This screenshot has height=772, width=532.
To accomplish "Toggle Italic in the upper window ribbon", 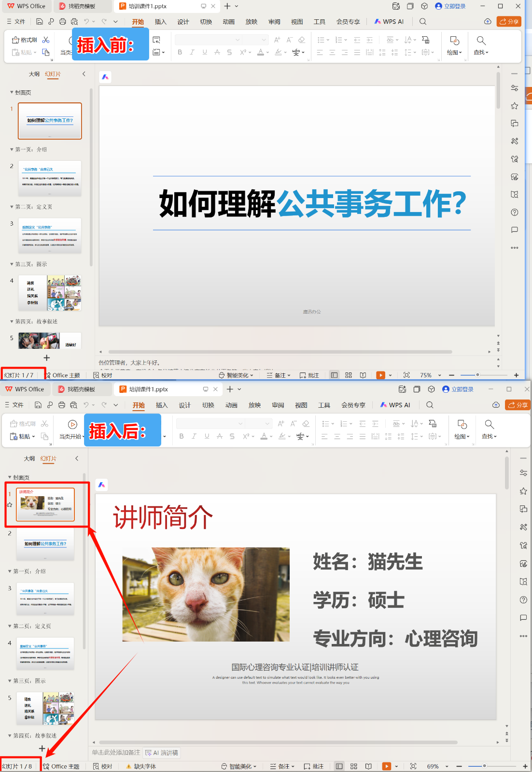I will coord(192,52).
